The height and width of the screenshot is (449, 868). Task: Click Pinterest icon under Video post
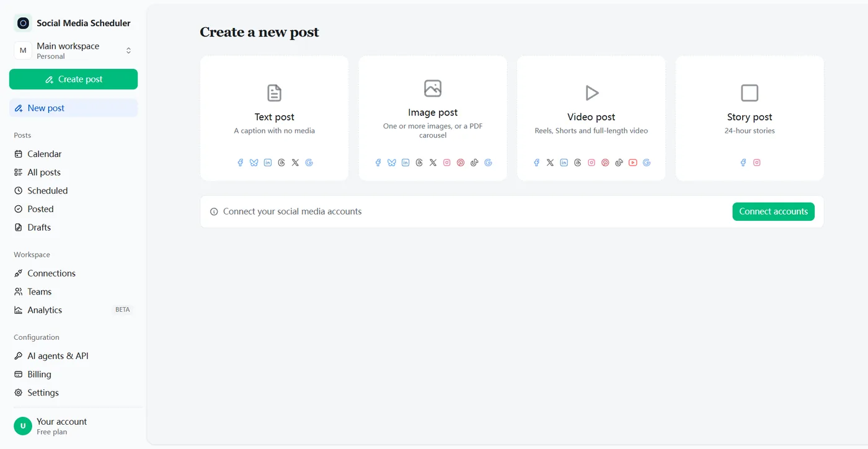pos(605,162)
